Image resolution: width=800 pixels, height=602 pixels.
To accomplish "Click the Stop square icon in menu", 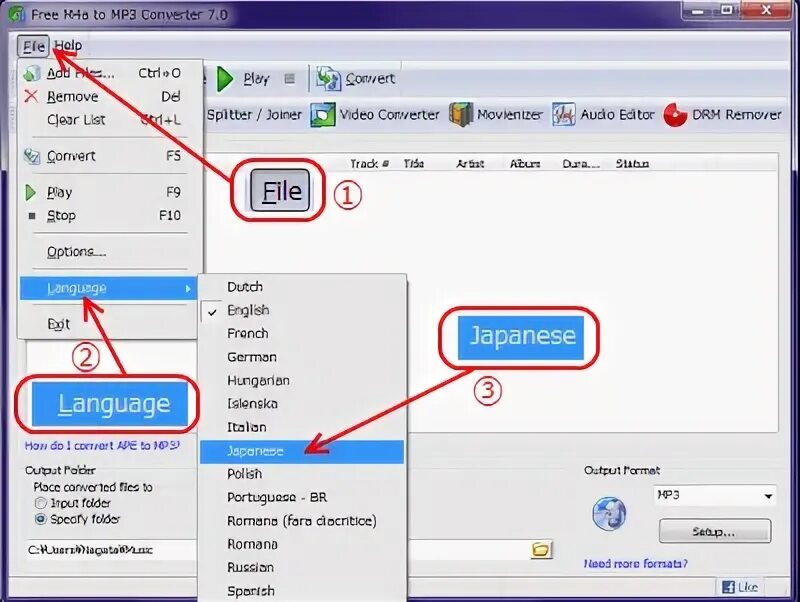I will [32, 216].
